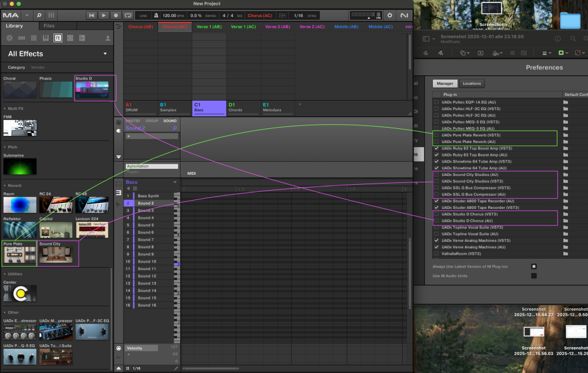Toggle the Loop button in transport

(128, 15)
